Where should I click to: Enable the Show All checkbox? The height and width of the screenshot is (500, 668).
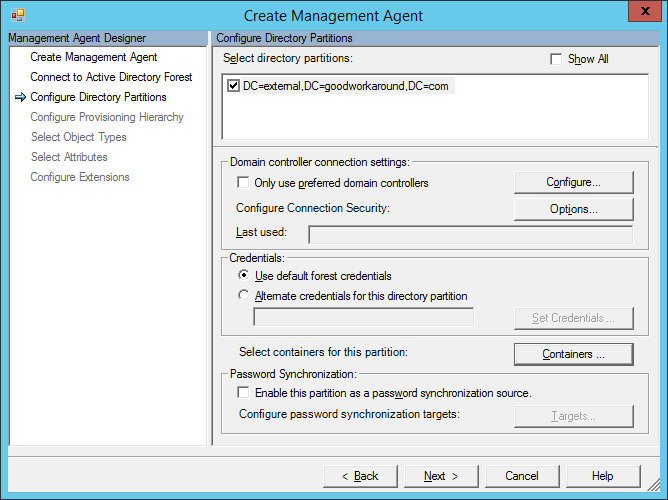pyautogui.click(x=556, y=60)
